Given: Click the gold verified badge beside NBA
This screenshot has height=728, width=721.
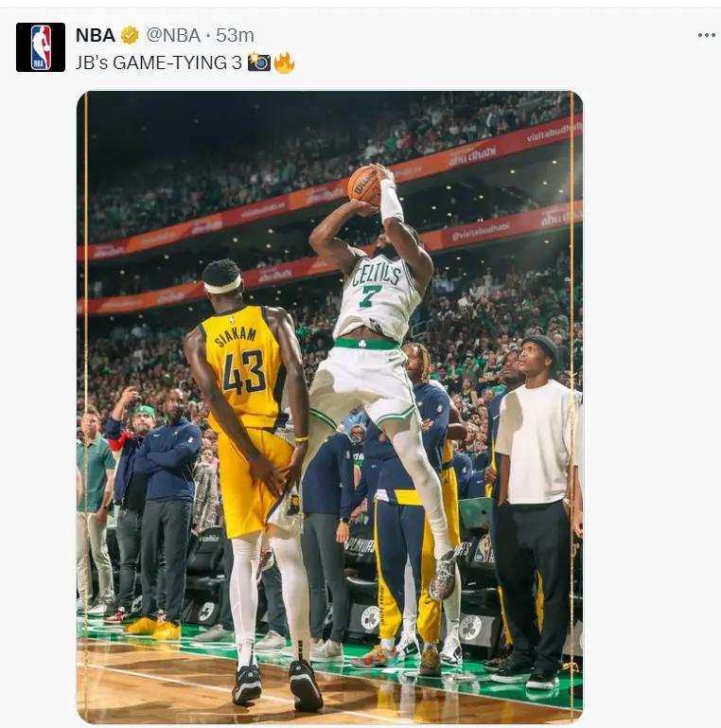Looking at the screenshot, I should tap(130, 35).
